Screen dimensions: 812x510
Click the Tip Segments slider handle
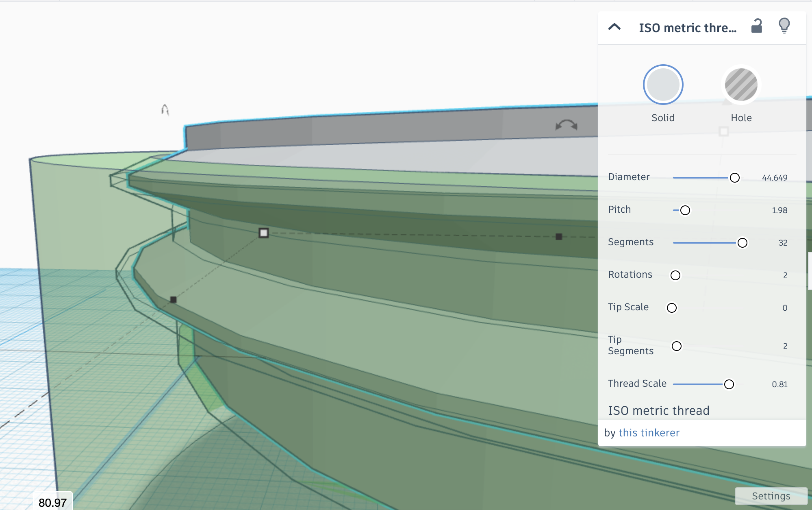coord(677,346)
